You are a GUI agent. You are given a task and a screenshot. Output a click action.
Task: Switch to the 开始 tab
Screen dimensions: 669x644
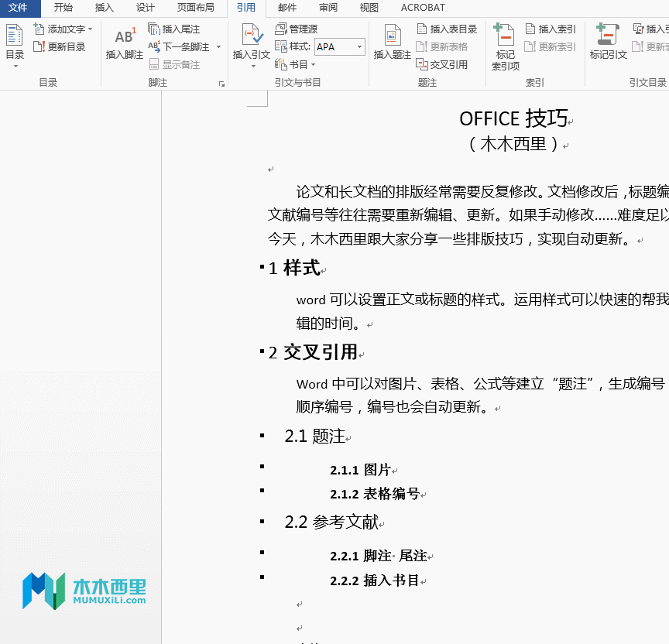[63, 8]
